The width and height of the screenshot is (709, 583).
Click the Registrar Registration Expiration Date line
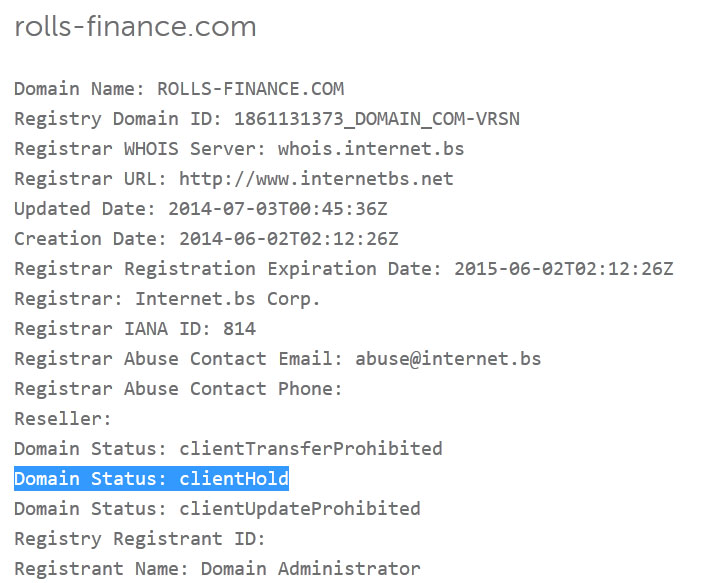pos(343,269)
